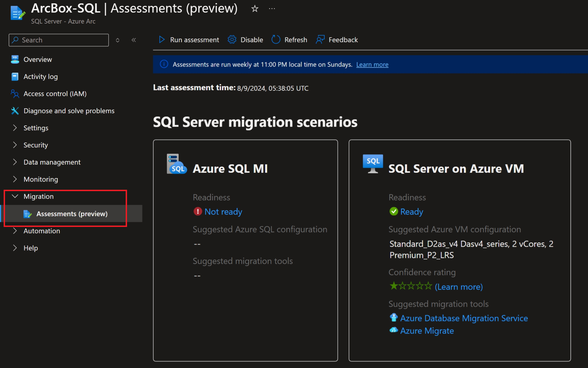
Task: Click the Not ready readiness link
Action: click(223, 212)
